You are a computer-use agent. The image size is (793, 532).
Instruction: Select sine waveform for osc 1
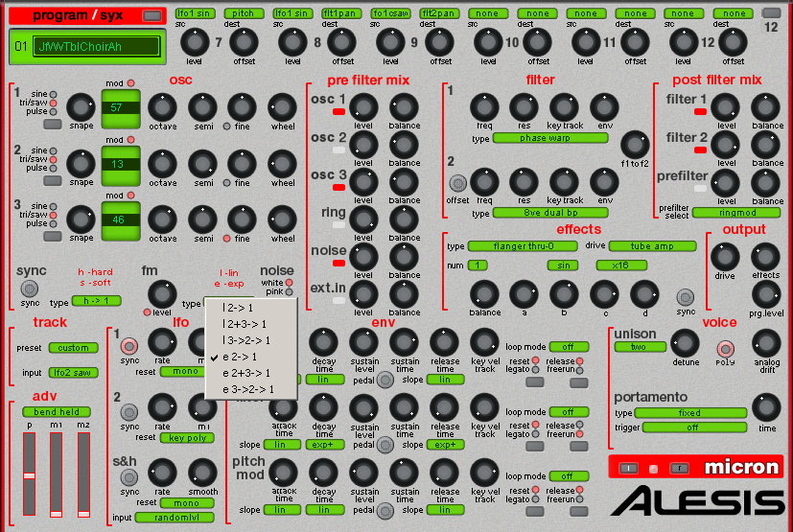pos(53,95)
